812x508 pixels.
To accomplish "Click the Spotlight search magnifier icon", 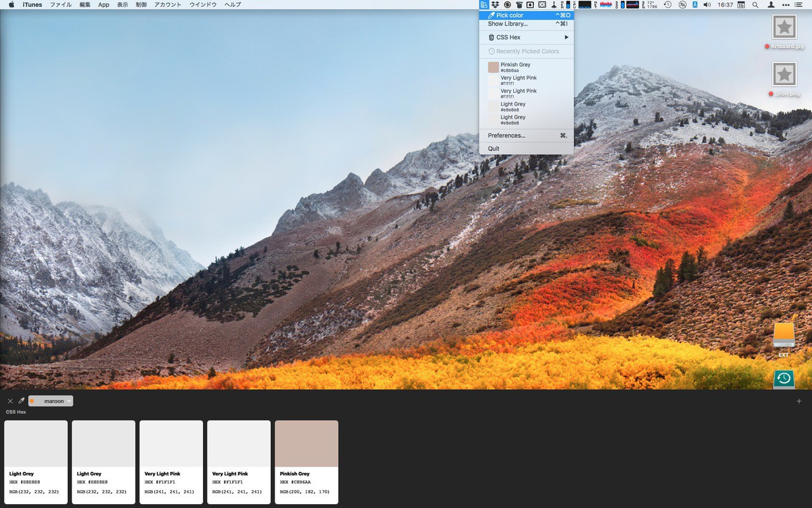I will tap(755, 4).
